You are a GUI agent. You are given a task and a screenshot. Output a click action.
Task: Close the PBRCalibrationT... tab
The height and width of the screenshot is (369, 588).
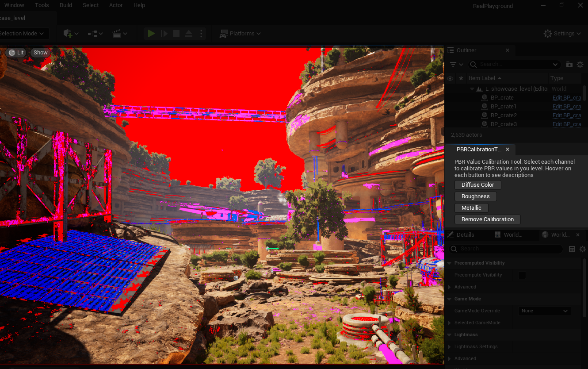(508, 150)
